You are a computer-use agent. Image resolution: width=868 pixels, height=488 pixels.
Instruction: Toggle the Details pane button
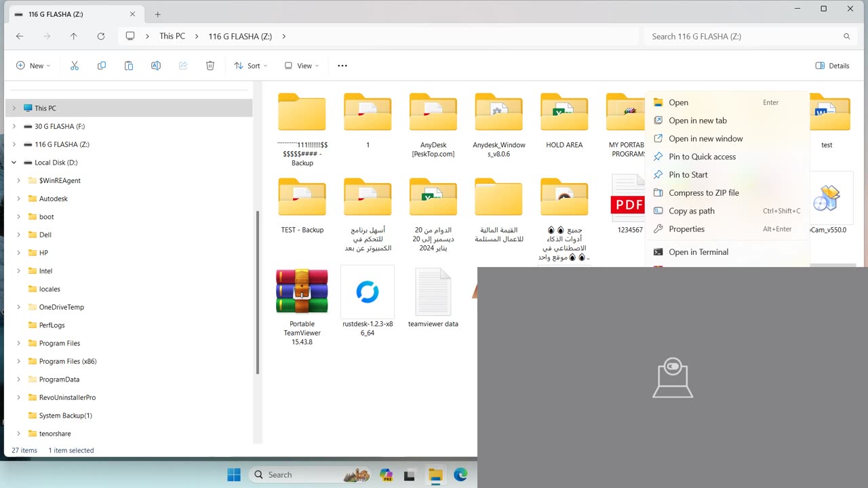click(x=832, y=66)
